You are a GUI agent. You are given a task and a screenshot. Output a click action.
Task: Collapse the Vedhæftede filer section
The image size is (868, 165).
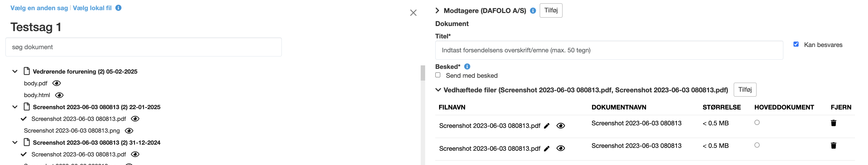click(438, 90)
